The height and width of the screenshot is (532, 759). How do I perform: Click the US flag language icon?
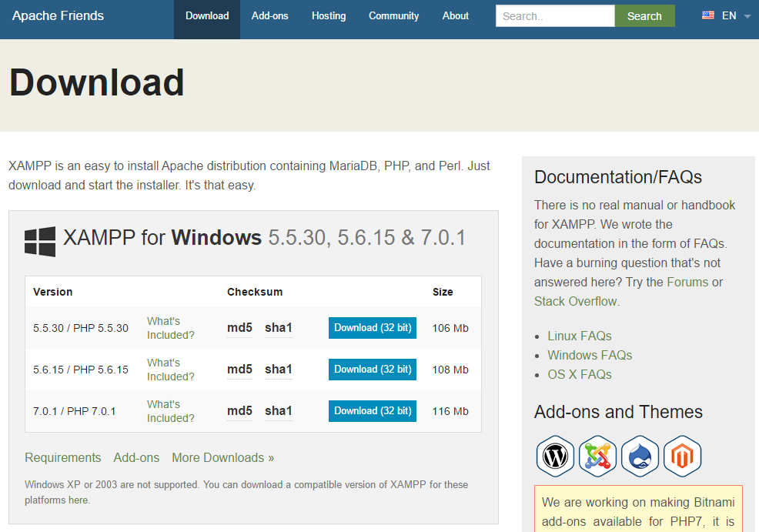point(707,15)
